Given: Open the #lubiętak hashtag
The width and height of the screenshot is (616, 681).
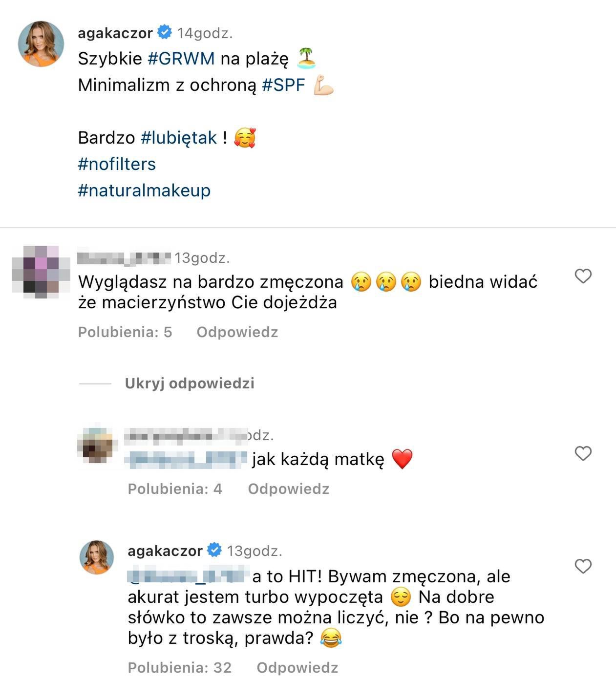Looking at the screenshot, I should point(179,138).
